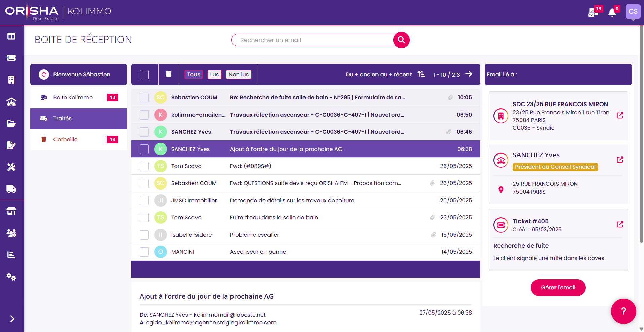Open the tickets icon in sidebar
The width and height of the screenshot is (644, 332).
[11, 58]
